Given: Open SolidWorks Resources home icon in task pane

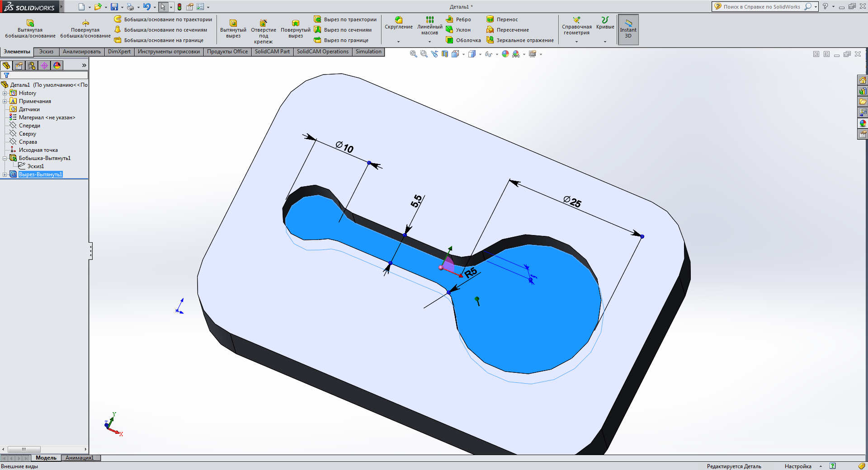Looking at the screenshot, I should 863,80.
